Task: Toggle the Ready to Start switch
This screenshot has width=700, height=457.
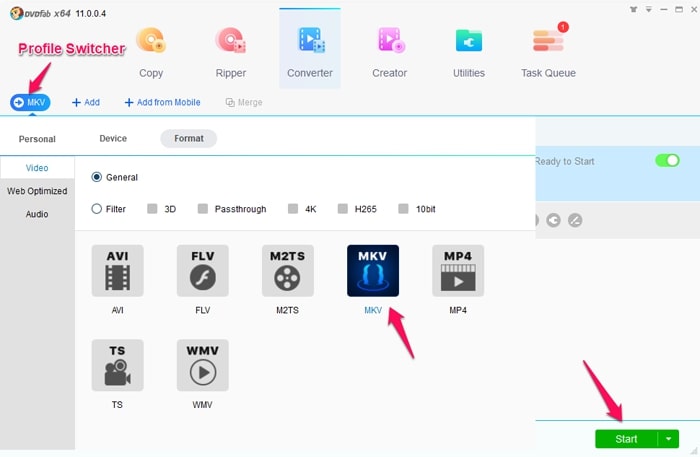Action: point(667,161)
